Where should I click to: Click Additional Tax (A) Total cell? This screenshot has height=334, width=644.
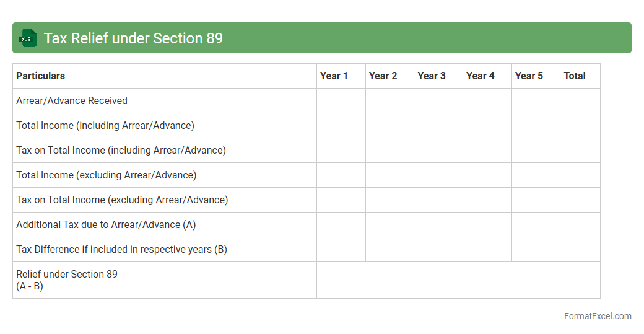pyautogui.click(x=580, y=224)
